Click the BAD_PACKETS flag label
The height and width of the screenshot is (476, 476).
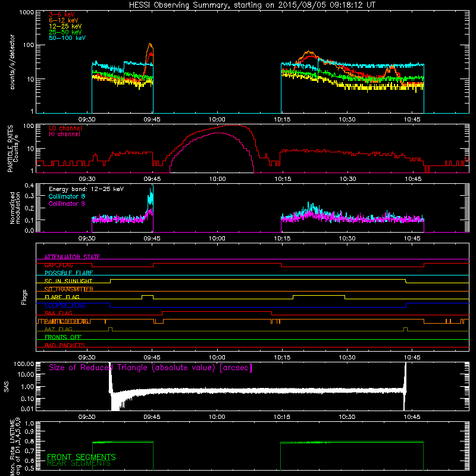65,345
